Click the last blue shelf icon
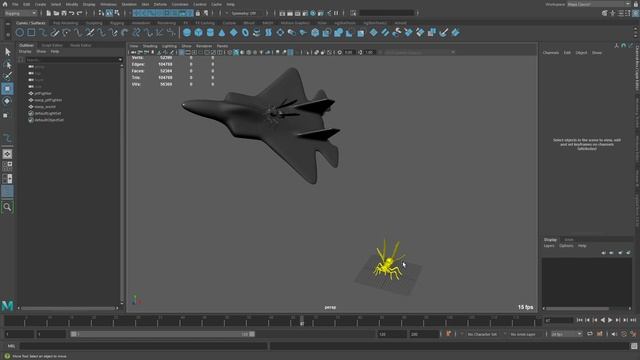This screenshot has height=360, width=640. click(x=455, y=32)
